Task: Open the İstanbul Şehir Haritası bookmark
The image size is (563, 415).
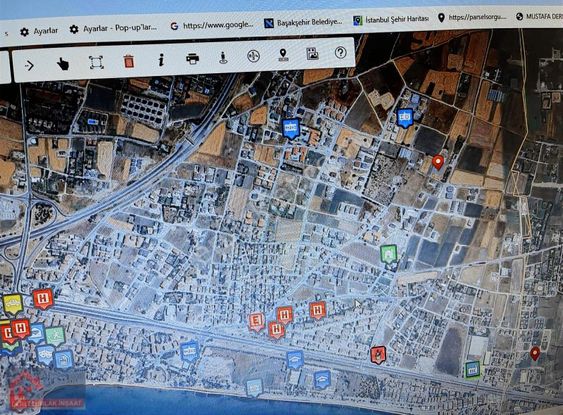Action: 391,19
